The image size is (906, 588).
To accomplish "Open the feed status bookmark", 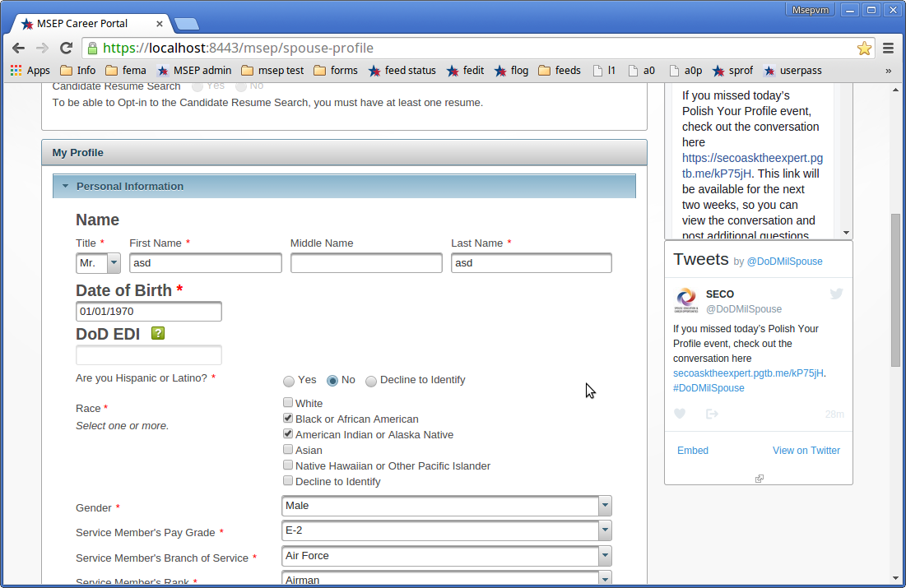I will tap(402, 71).
